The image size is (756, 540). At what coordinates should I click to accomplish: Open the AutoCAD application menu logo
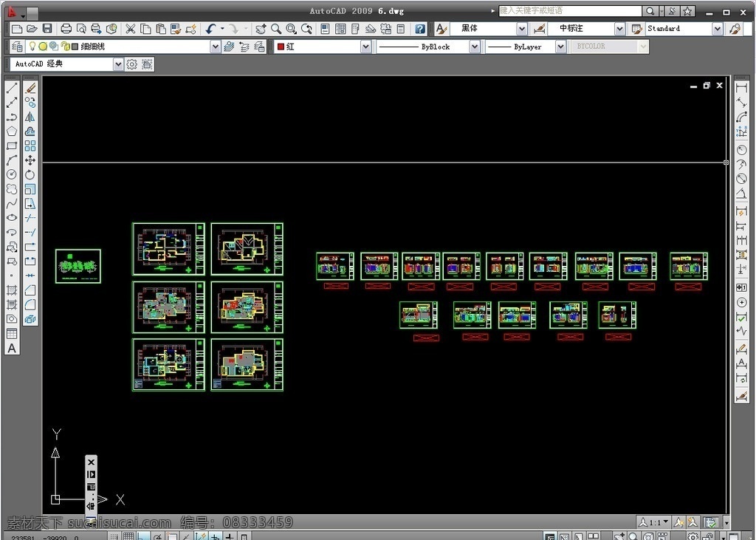point(13,12)
